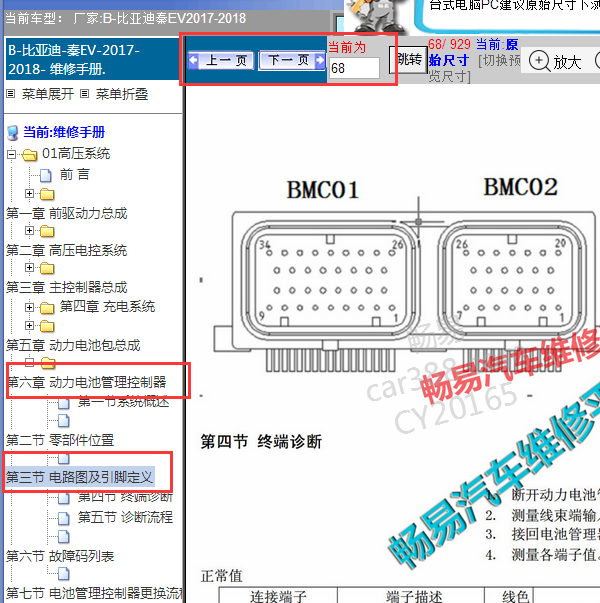Open 01高压系统 tree label
This screenshot has width=600, height=603.
click(76, 153)
